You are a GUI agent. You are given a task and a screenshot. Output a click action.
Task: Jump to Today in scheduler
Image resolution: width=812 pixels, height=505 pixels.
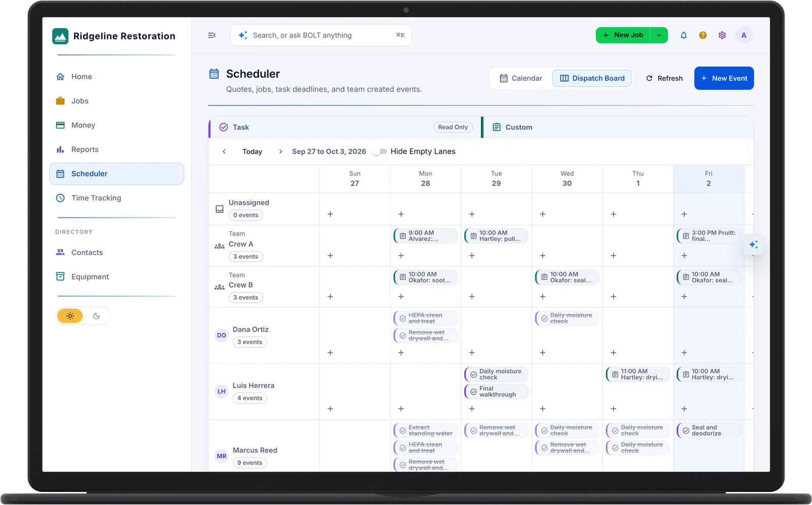pyautogui.click(x=252, y=152)
